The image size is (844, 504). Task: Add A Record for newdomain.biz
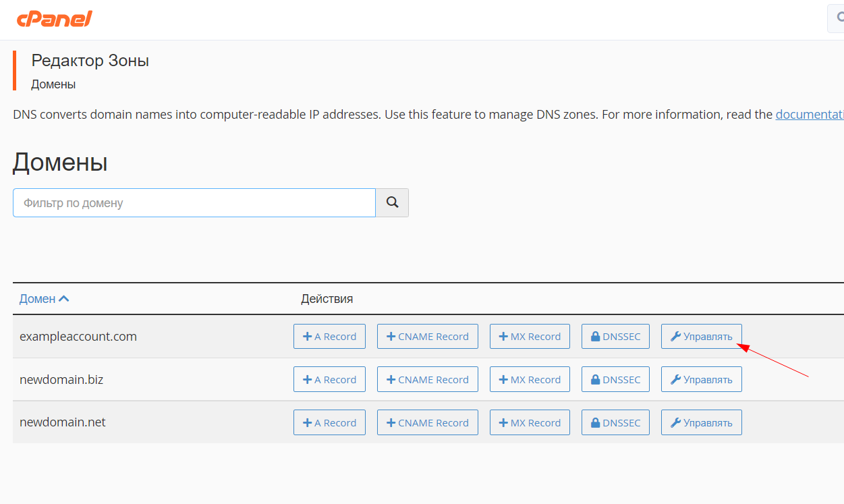[x=329, y=380]
